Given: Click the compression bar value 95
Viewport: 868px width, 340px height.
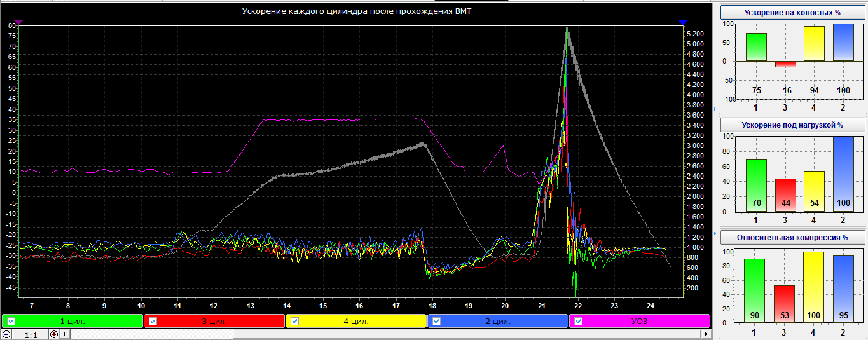Looking at the screenshot, I should 843,316.
